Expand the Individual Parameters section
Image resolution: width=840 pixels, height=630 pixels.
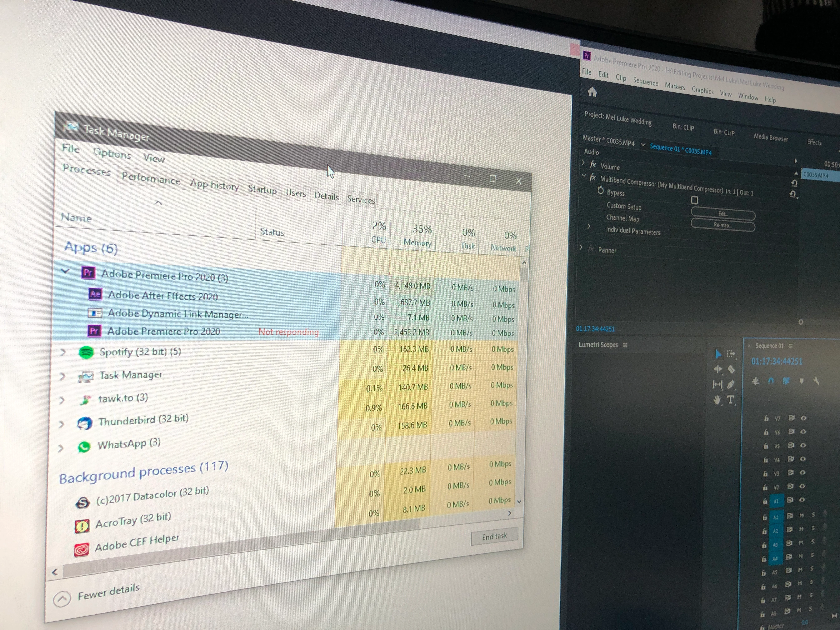coord(589,226)
